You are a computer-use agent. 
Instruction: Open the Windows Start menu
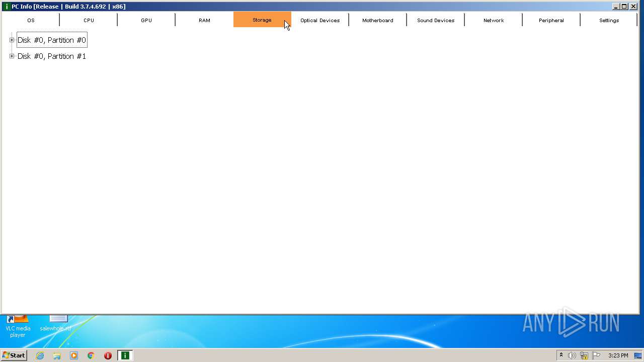[x=14, y=355]
